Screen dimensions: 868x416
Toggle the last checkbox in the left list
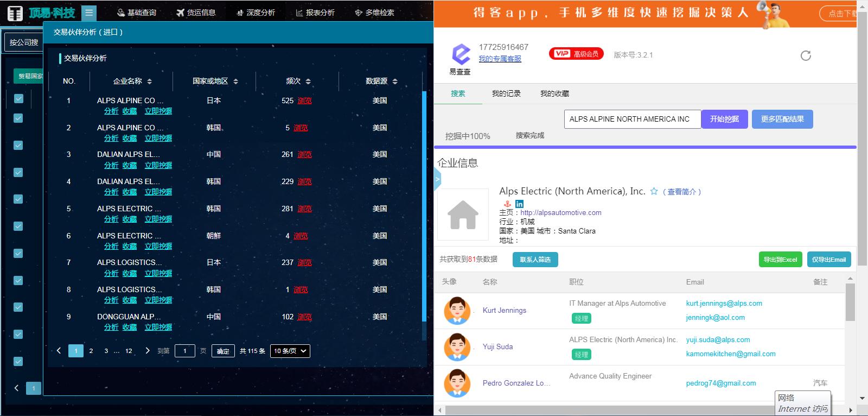pyautogui.click(x=18, y=361)
